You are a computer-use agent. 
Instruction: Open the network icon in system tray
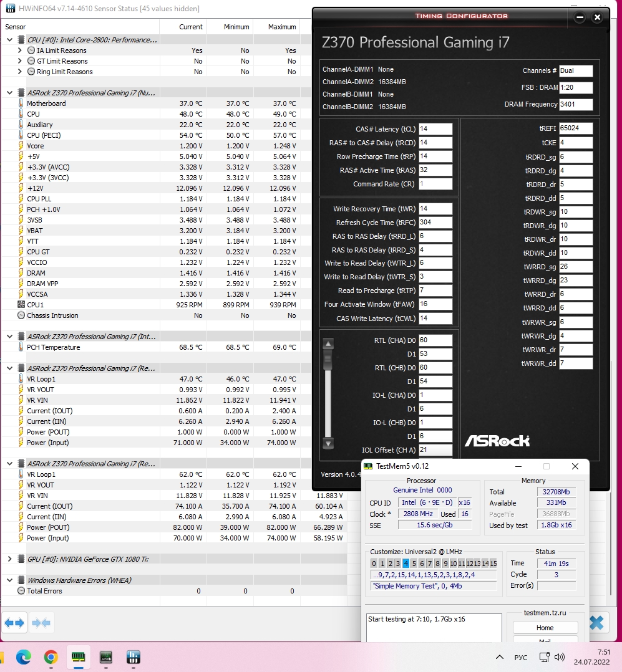545,657
